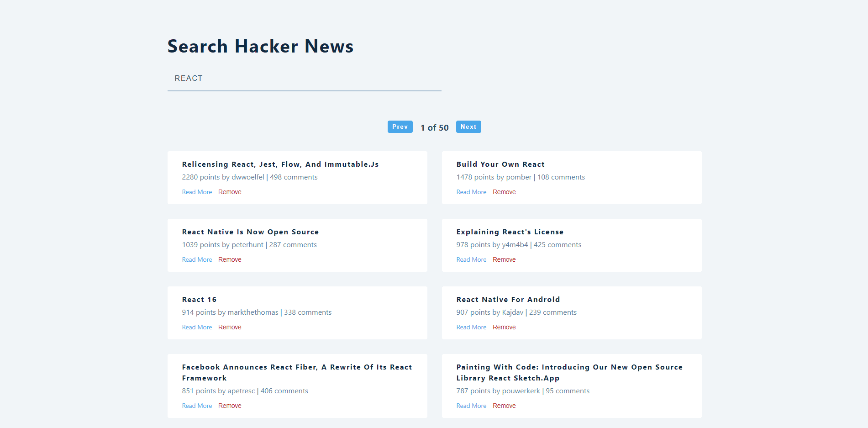Click title 'React Native For Android'
The image size is (868, 428).
(x=508, y=300)
